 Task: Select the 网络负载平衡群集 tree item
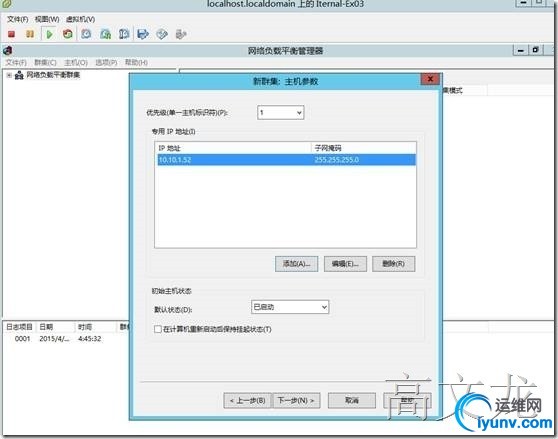point(53,75)
